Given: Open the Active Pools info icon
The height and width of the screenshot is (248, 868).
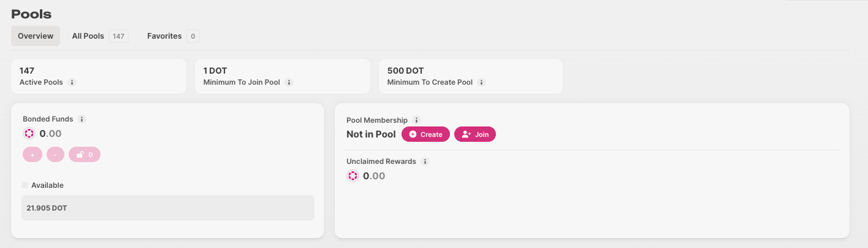Looking at the screenshot, I should [72, 82].
